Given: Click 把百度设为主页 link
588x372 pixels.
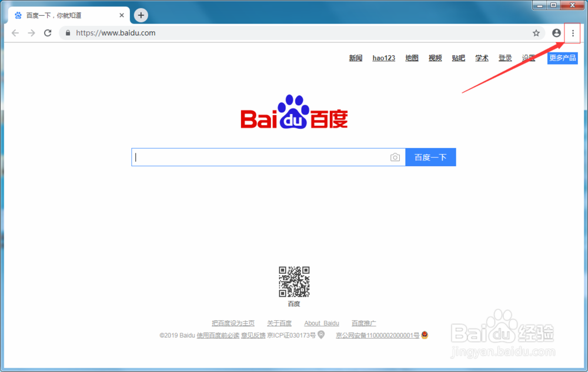Looking at the screenshot, I should (x=233, y=323).
